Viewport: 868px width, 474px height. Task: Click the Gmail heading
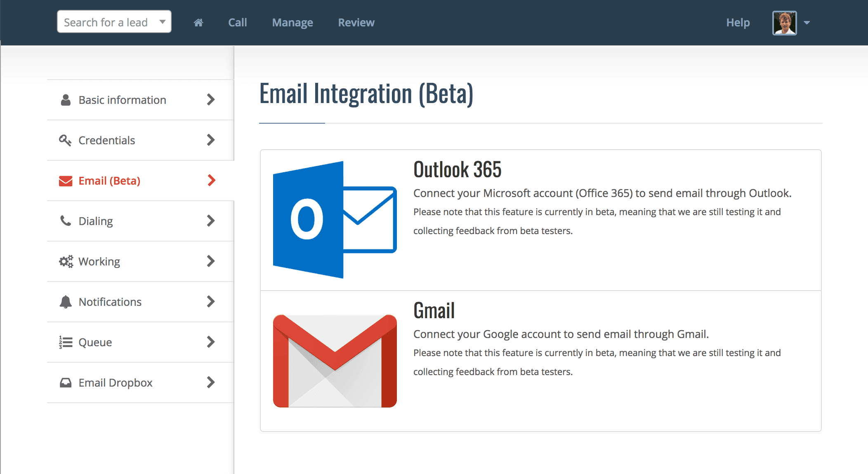coord(434,310)
